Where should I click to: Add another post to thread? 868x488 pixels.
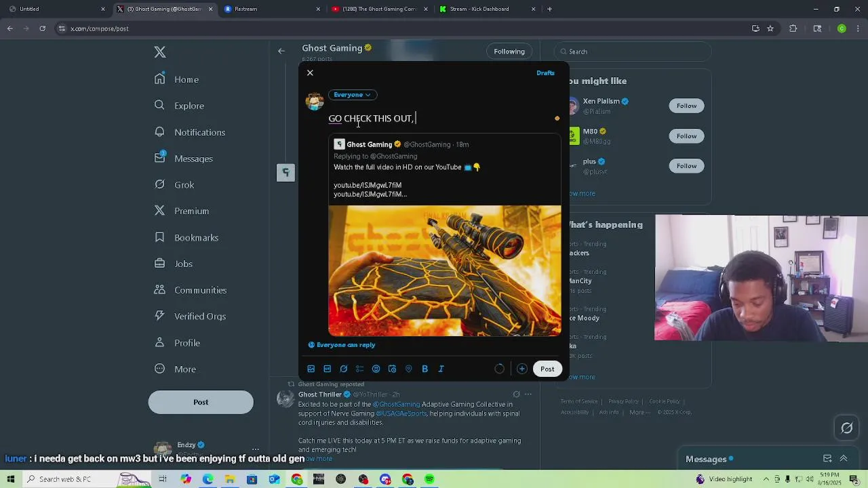click(522, 369)
